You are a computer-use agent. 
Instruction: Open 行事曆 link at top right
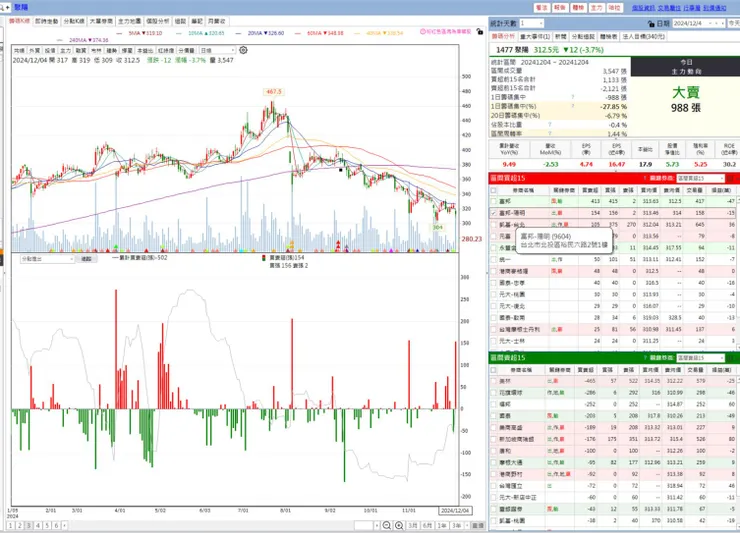point(691,8)
